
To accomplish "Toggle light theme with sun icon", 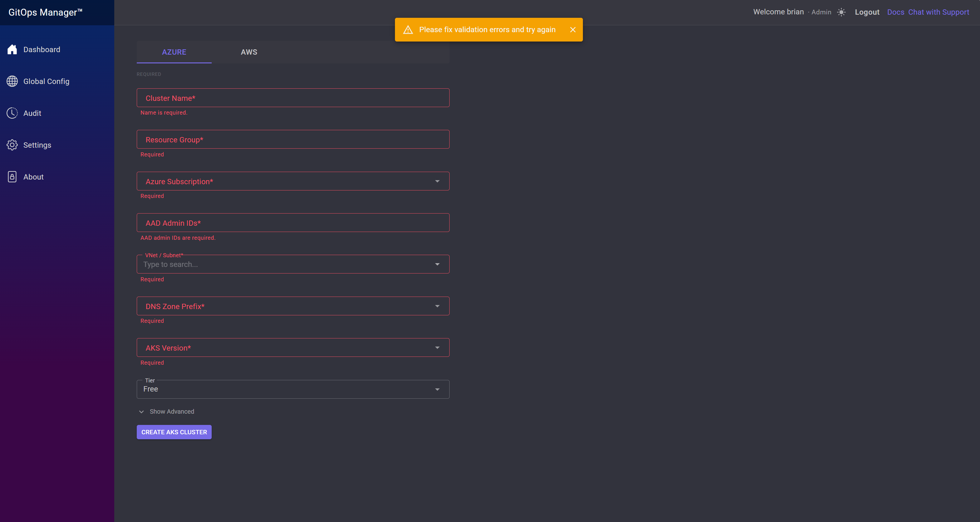I will click(x=841, y=12).
